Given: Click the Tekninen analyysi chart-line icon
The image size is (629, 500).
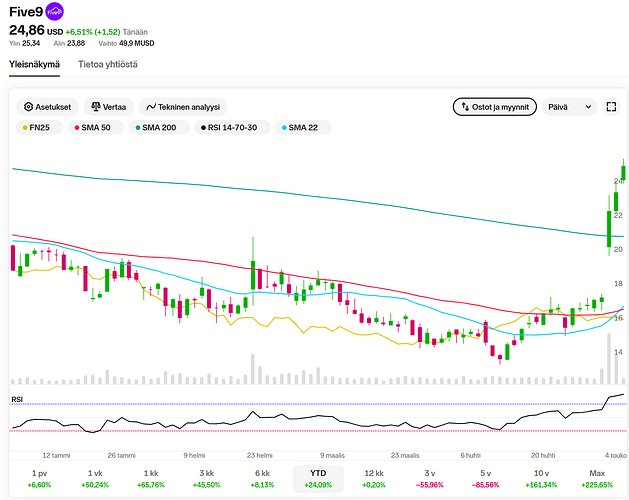Looking at the screenshot, I should [x=151, y=107].
